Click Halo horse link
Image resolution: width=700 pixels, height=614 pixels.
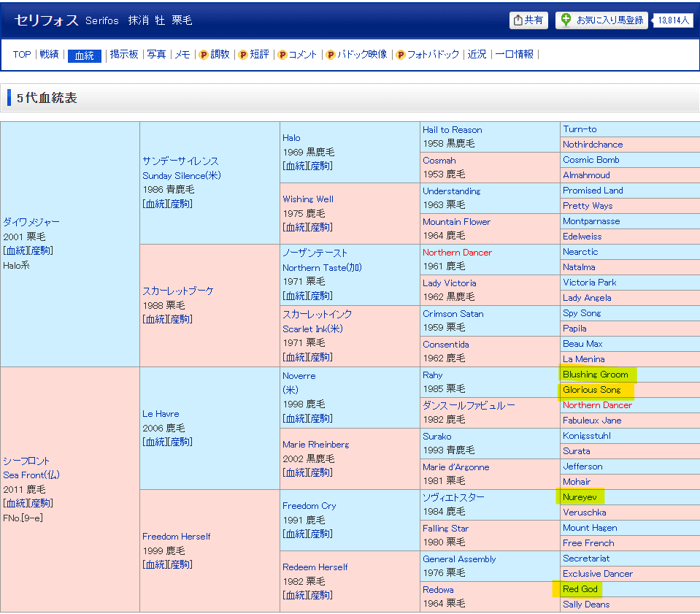click(291, 138)
